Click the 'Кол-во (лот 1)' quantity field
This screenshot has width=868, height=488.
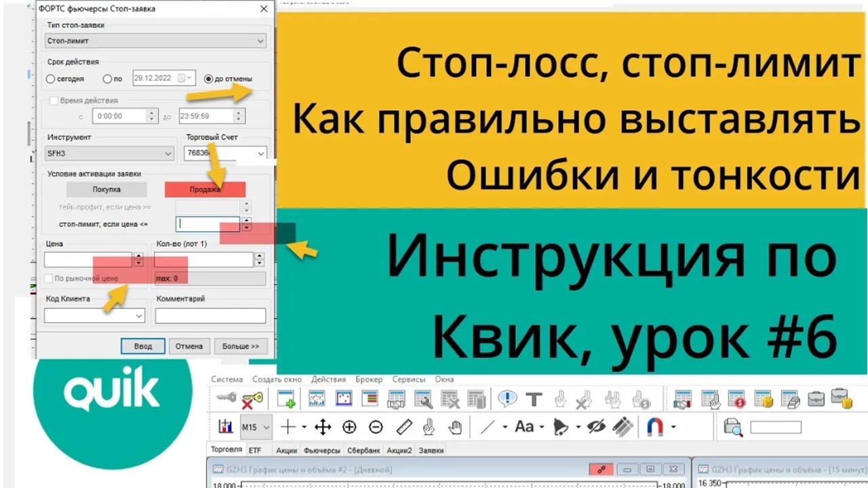(x=203, y=260)
